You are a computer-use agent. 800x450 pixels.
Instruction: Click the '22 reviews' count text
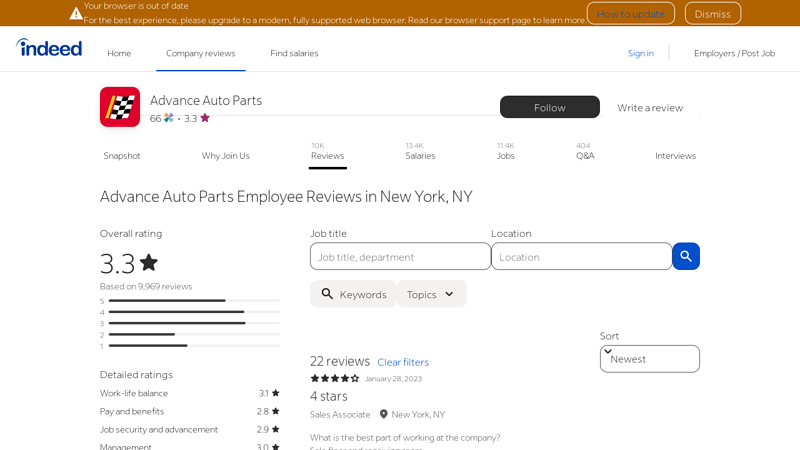coord(340,361)
